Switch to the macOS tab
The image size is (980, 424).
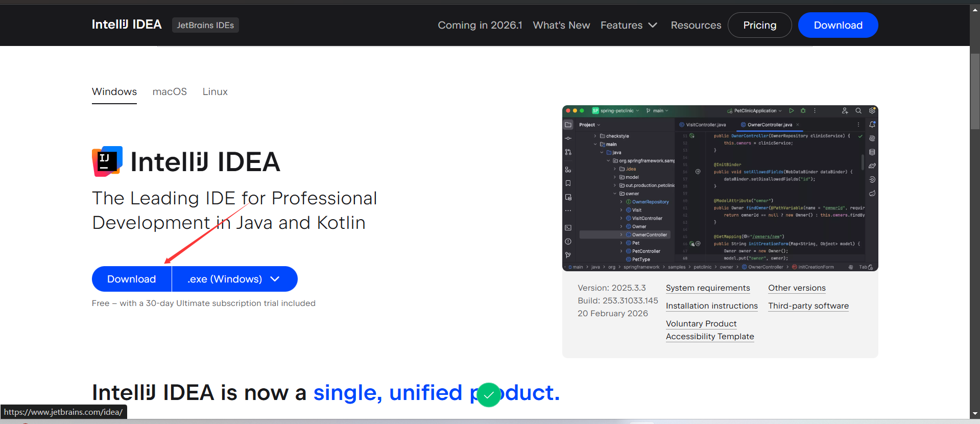click(x=170, y=92)
